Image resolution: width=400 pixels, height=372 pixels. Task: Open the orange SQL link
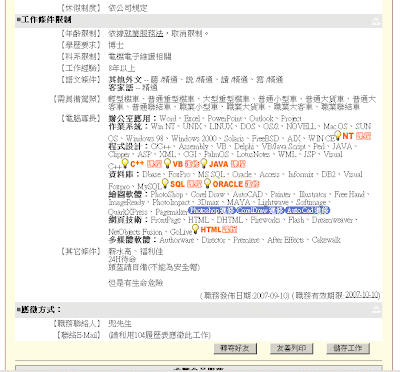tap(177, 184)
